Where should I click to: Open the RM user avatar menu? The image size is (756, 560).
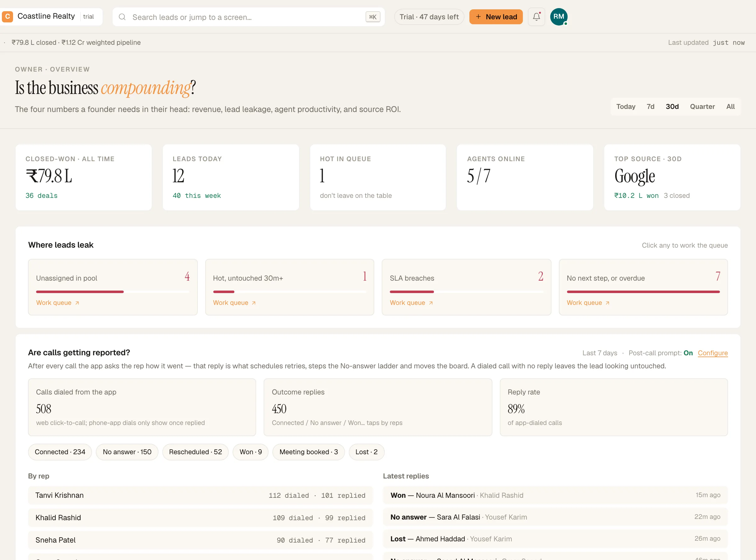coord(559,16)
